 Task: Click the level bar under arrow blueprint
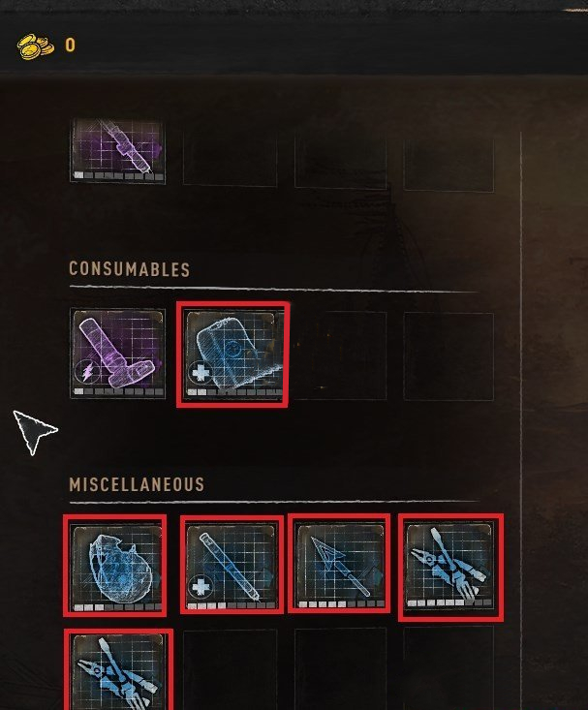tap(342, 604)
